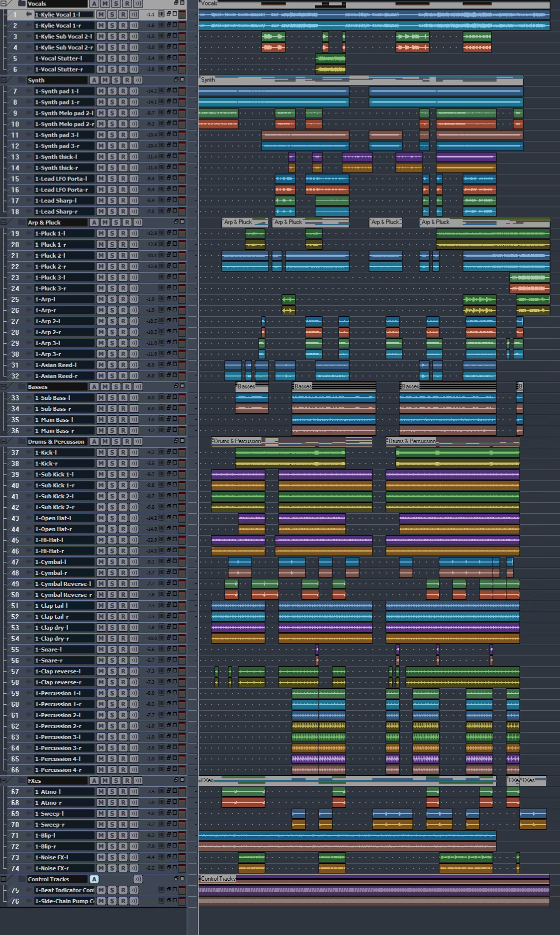Open fader icon on Sweep-l track
This screenshot has height=935, width=560.
click(x=161, y=813)
